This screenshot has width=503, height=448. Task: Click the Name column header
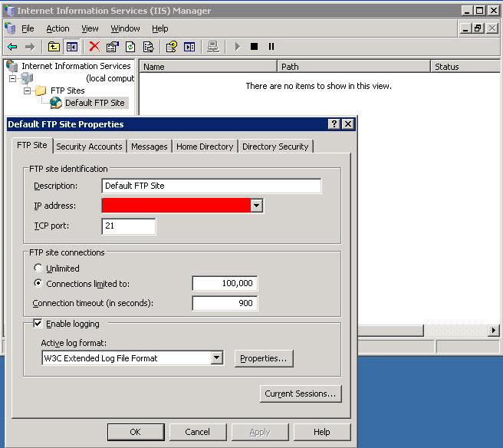tap(209, 67)
